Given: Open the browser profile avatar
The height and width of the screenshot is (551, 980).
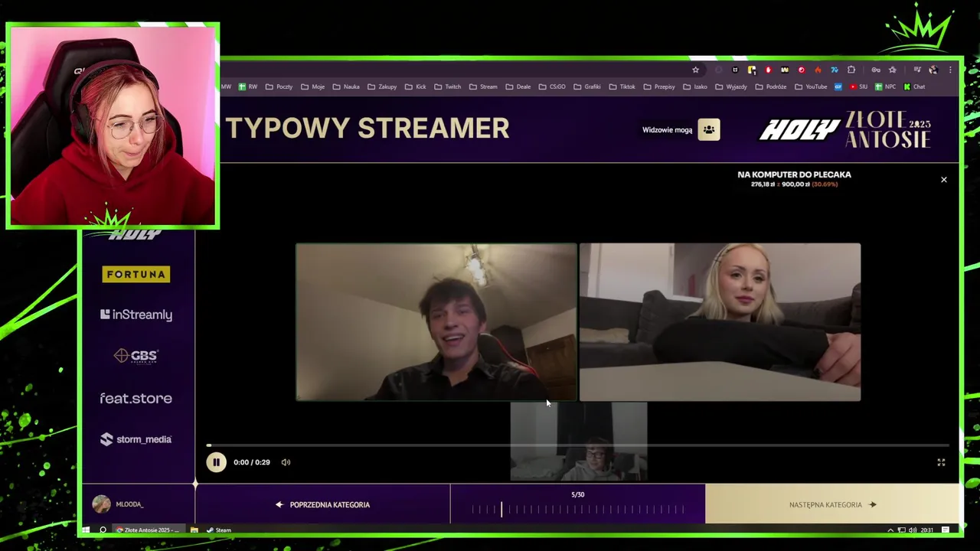Looking at the screenshot, I should pos(933,70).
